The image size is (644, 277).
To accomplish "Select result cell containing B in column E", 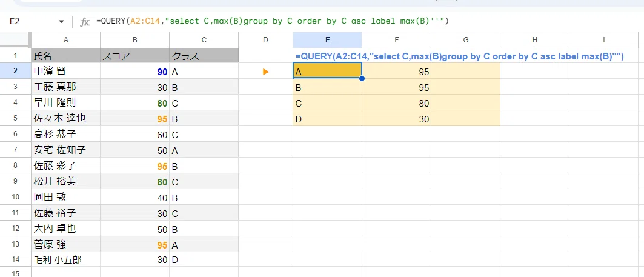I will coord(327,87).
